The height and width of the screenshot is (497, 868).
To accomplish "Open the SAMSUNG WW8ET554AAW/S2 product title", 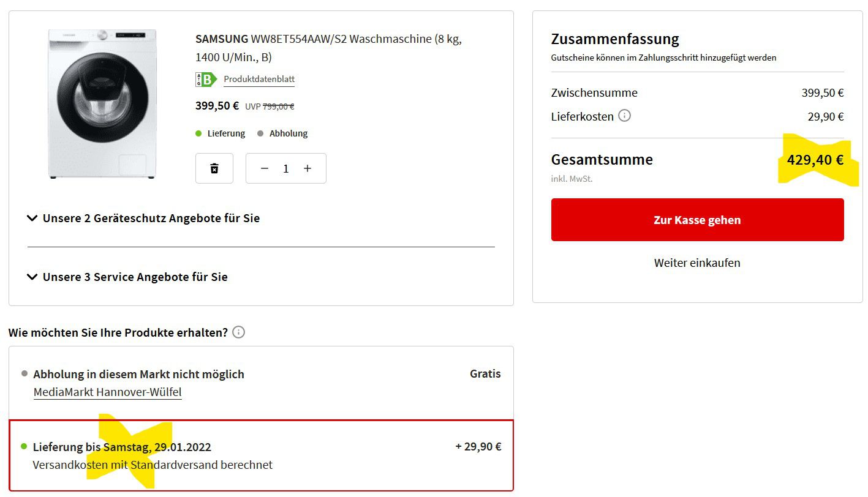I will (328, 48).
